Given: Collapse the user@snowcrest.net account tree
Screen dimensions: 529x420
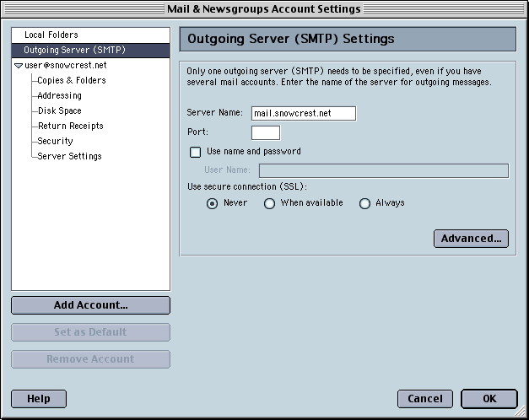Looking at the screenshot, I should click(x=19, y=66).
